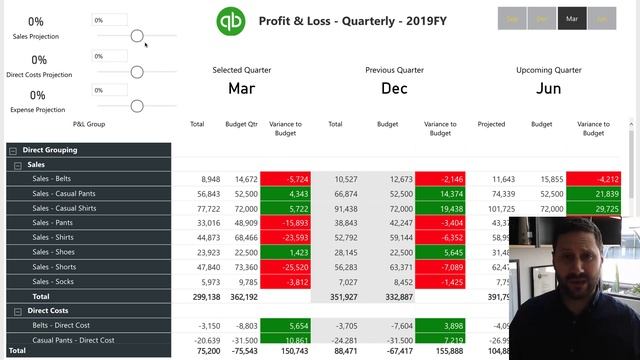640x360 pixels.
Task: Click the Profit & Loss Quarterly title
Action: pyautogui.click(x=353, y=21)
